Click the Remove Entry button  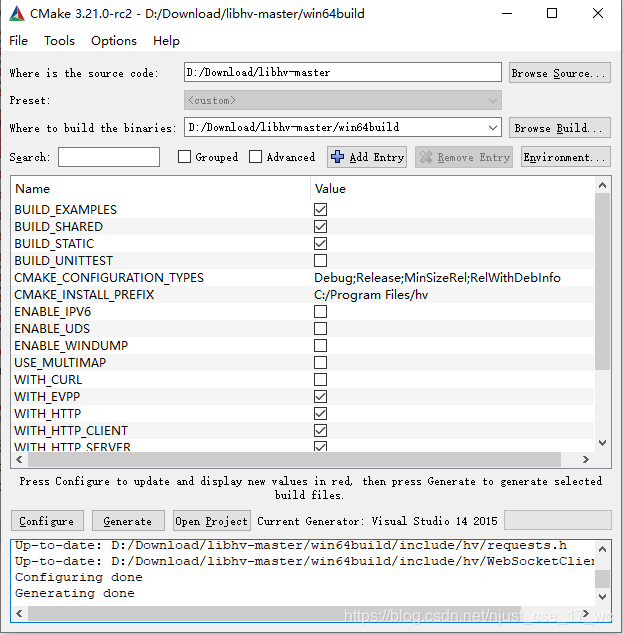(x=464, y=157)
